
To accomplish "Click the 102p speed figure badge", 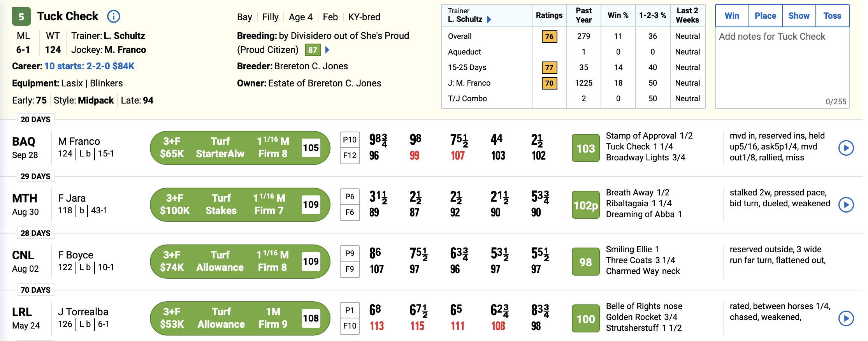I will pos(585,205).
